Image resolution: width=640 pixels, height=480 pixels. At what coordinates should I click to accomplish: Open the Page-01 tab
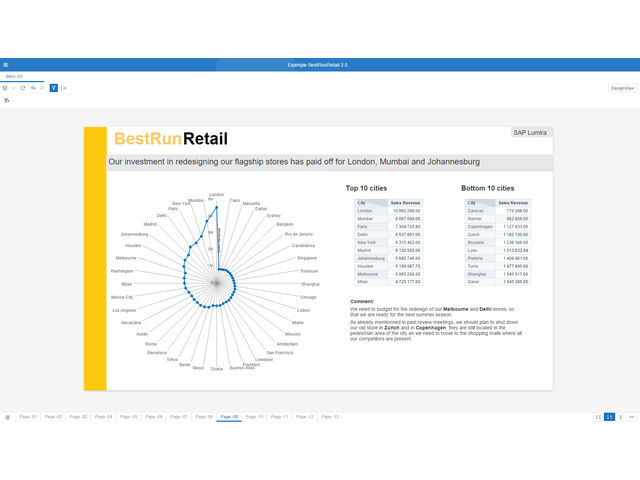tap(27, 416)
